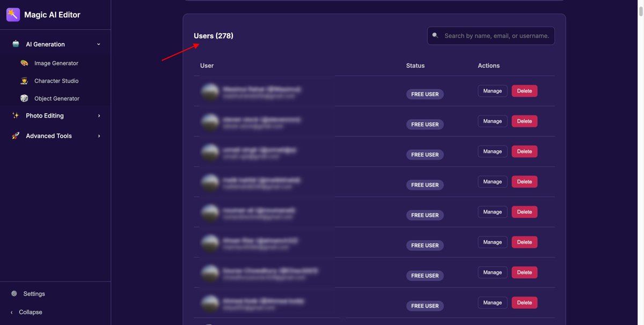Image resolution: width=644 pixels, height=325 pixels.
Task: Collapse the AI Generation section chevron
Action: click(x=99, y=44)
